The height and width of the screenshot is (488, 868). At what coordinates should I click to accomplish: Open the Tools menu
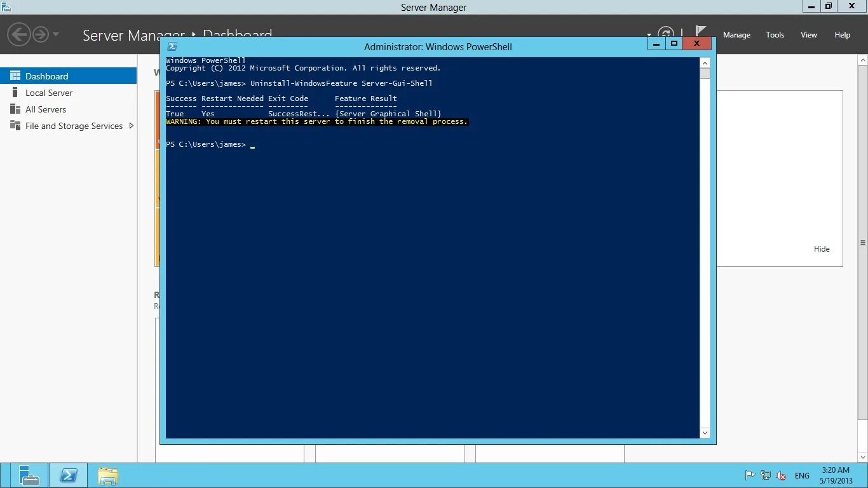pyautogui.click(x=775, y=35)
